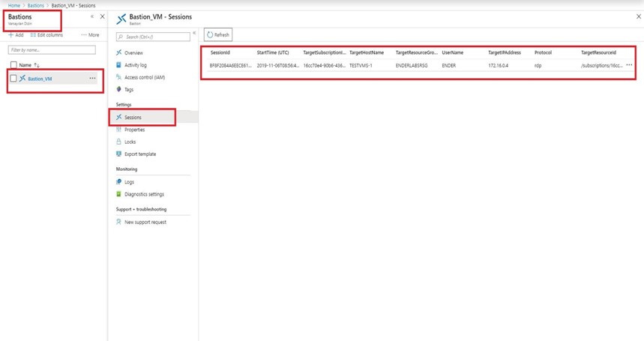The height and width of the screenshot is (341, 644).
Task: Tick the Bastion_VM row checkbox
Action: point(13,78)
